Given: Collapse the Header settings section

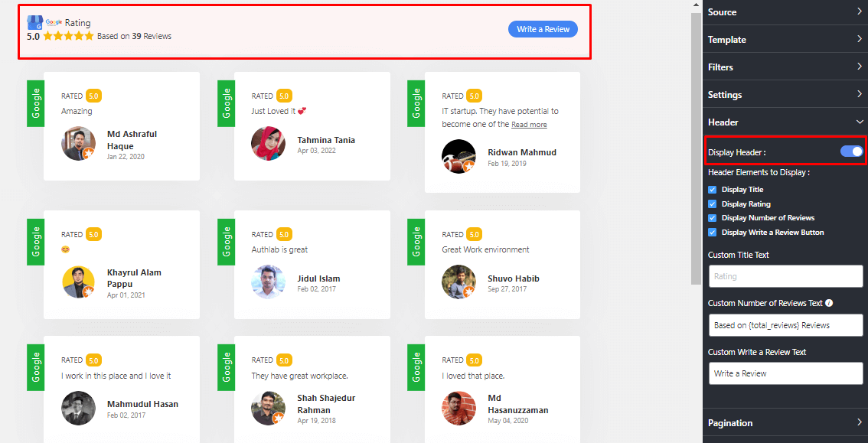Looking at the screenshot, I should point(785,122).
